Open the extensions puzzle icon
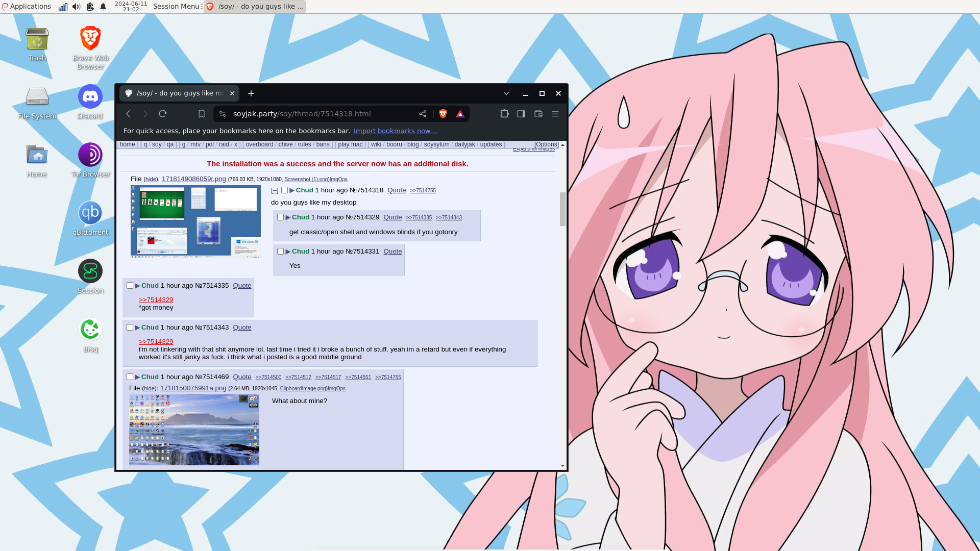Viewport: 980px width, 551px height. (x=504, y=114)
